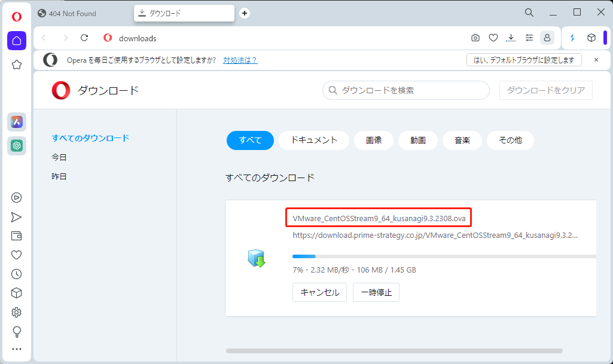Image resolution: width=613 pixels, height=364 pixels.
Task: Select 昨日 filter in left panel
Action: click(x=59, y=176)
